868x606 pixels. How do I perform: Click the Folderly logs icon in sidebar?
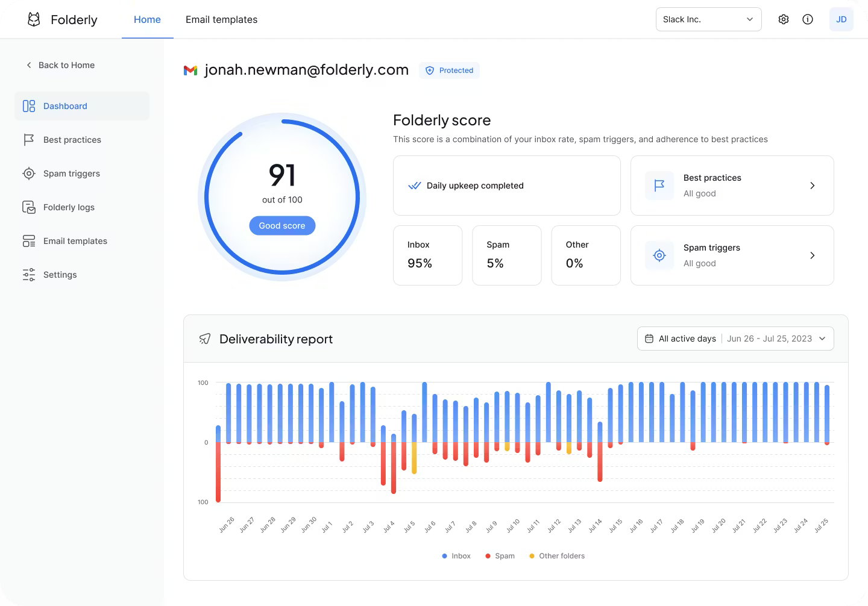tap(28, 207)
